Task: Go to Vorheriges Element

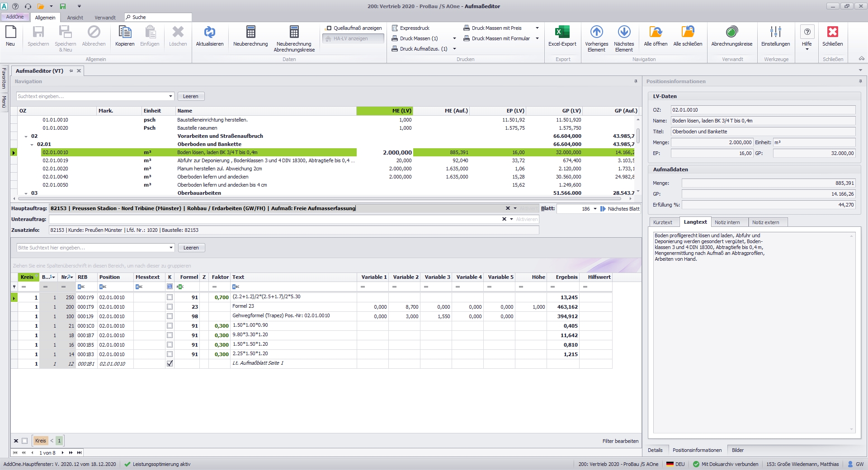Action: pos(596,33)
